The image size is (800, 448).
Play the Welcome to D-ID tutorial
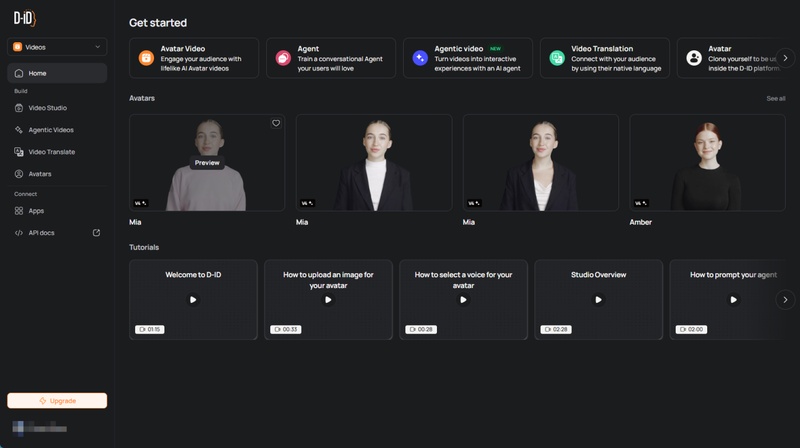(193, 300)
